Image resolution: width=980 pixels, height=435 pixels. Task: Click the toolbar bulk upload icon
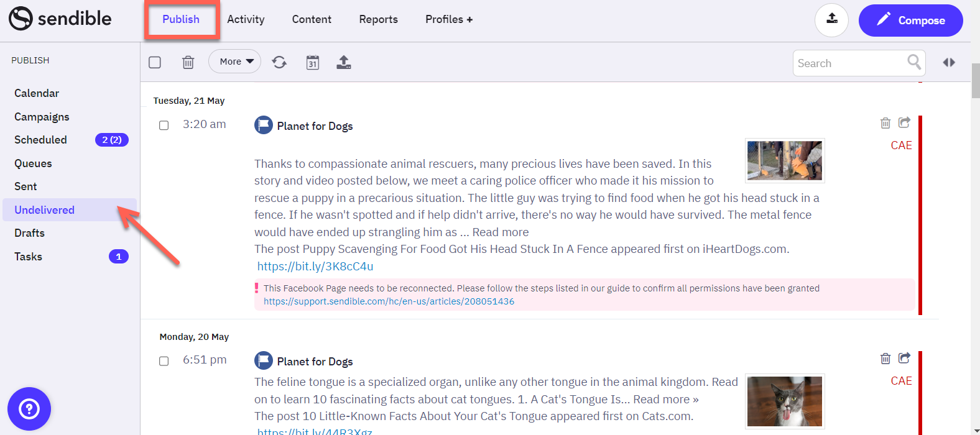[344, 62]
